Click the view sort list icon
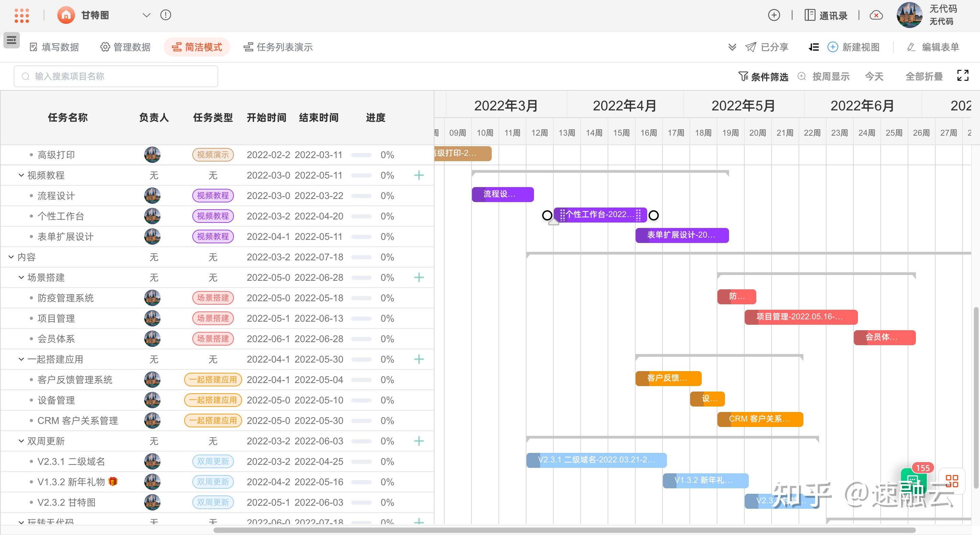 [813, 47]
